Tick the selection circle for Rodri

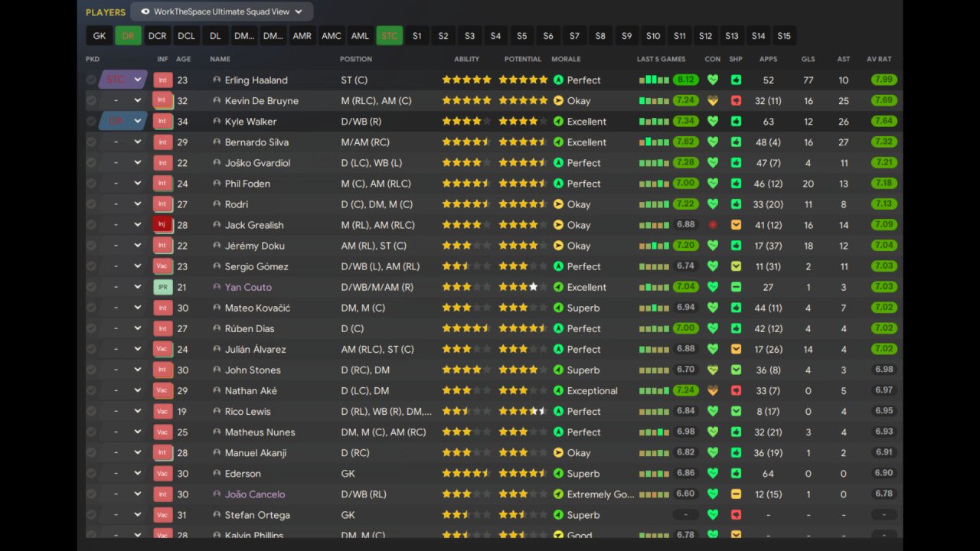[91, 204]
